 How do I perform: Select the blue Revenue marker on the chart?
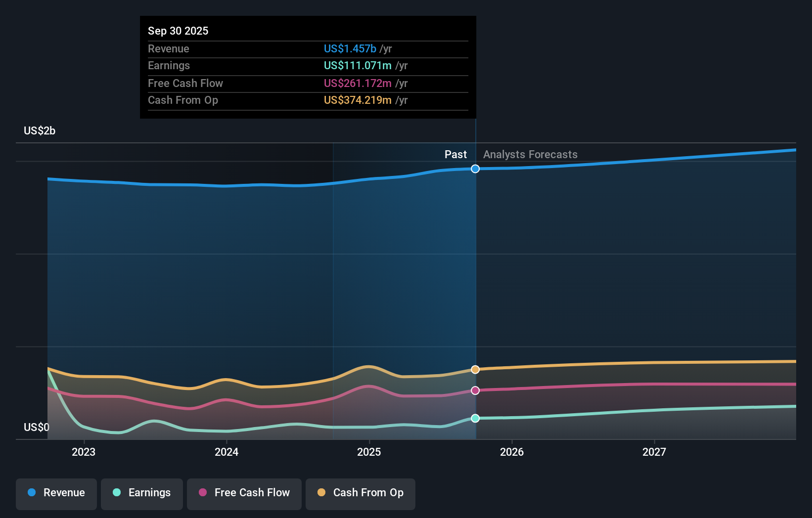pyautogui.click(x=475, y=169)
